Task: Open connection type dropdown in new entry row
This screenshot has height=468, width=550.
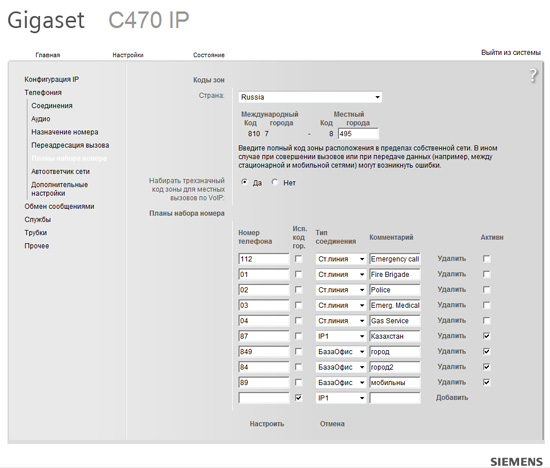Action: tap(341, 398)
